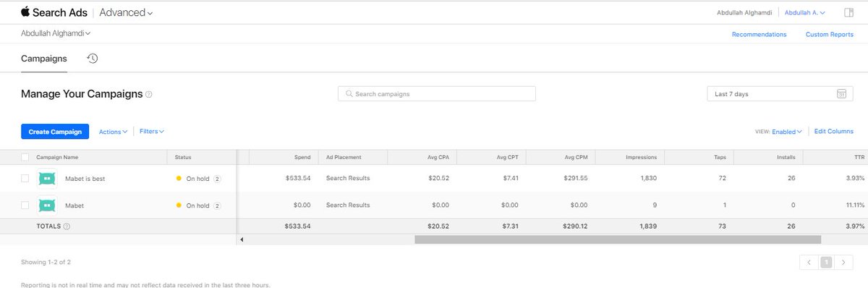Go to next page arrow
Screen dimensions: 868x288
point(843,263)
